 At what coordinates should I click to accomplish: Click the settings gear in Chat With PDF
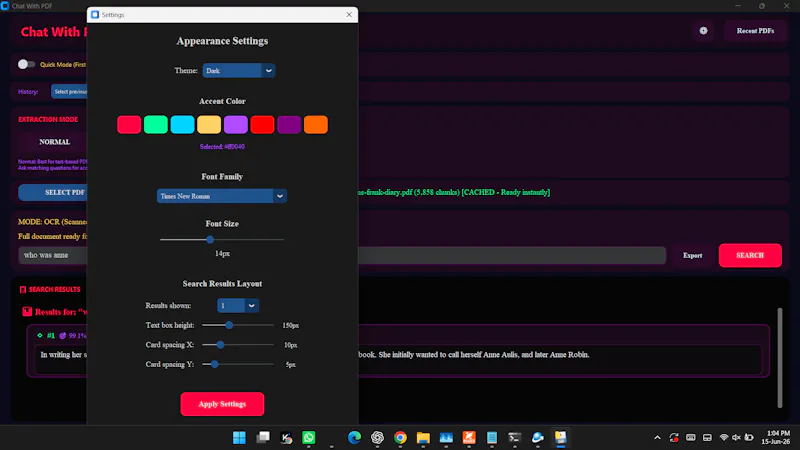[703, 31]
